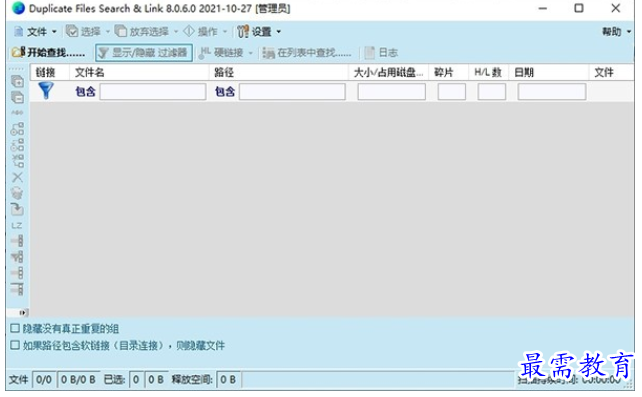Click the 路径 filter input box
This screenshot has width=642, height=397.
[x=292, y=91]
